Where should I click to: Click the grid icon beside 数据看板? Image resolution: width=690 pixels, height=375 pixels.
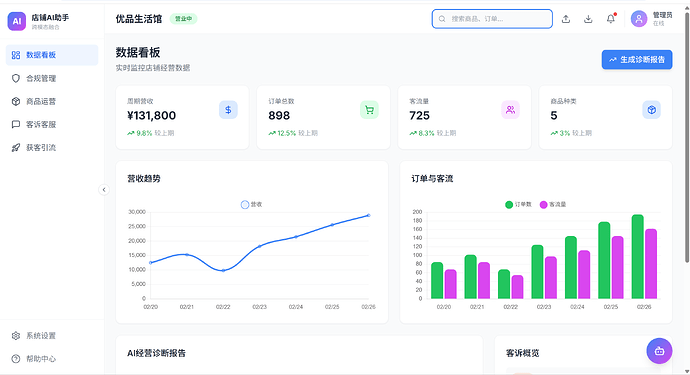[16, 55]
